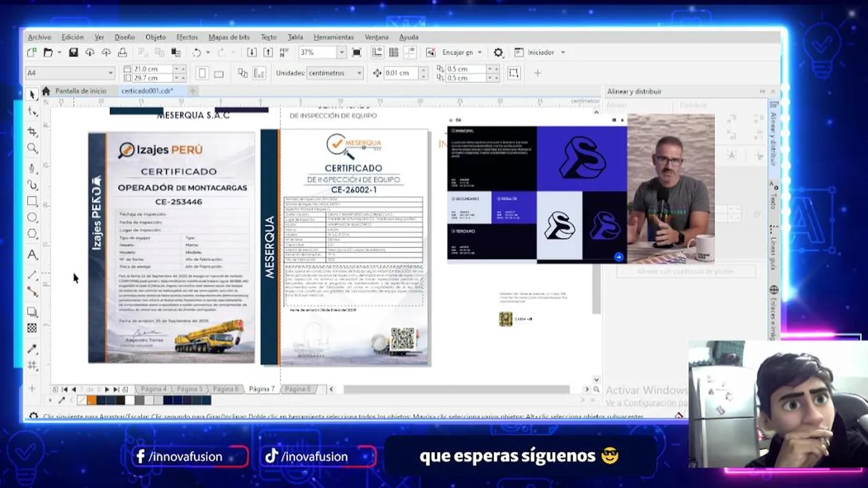Open the Archivo menu
Image resolution: width=868 pixels, height=488 pixels.
click(x=39, y=37)
